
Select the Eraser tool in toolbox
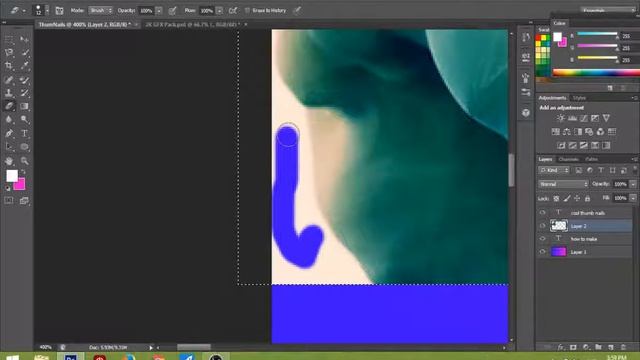(x=9, y=106)
